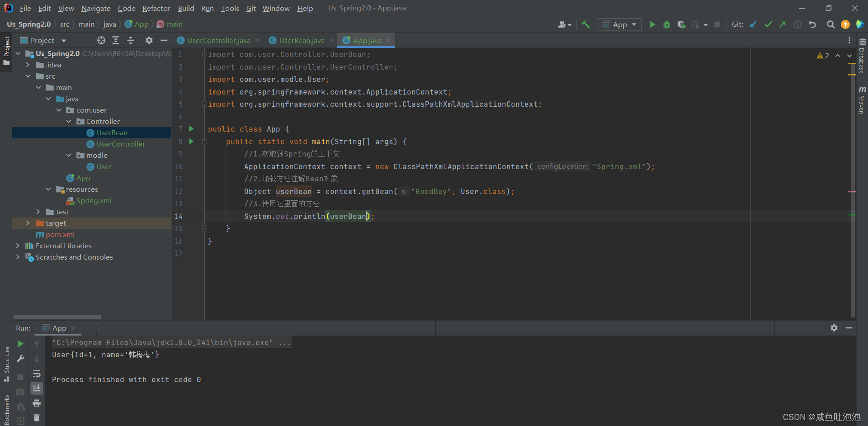Expand the target folder in tree
This screenshot has width=868, height=426.
[x=28, y=223]
